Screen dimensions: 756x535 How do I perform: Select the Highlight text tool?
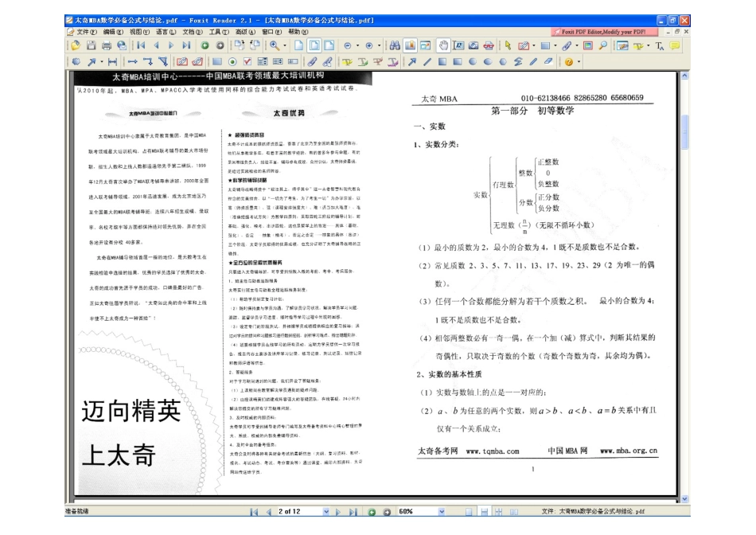(347, 62)
